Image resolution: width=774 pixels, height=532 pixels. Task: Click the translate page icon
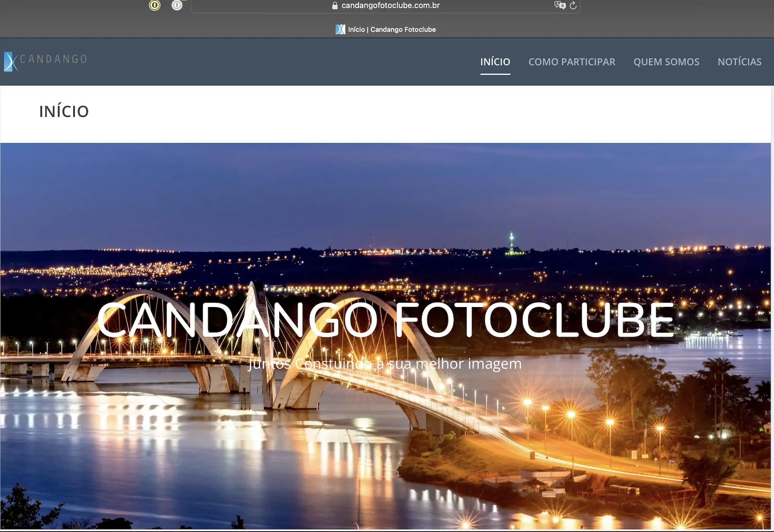click(560, 5)
